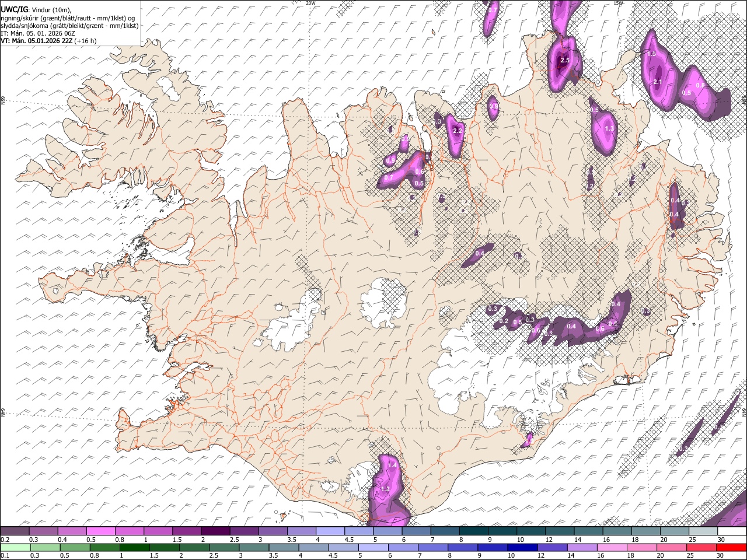The width and height of the screenshot is (747, 560).
Task: Click the 1.2 value near the south coast
Action: tap(385, 489)
